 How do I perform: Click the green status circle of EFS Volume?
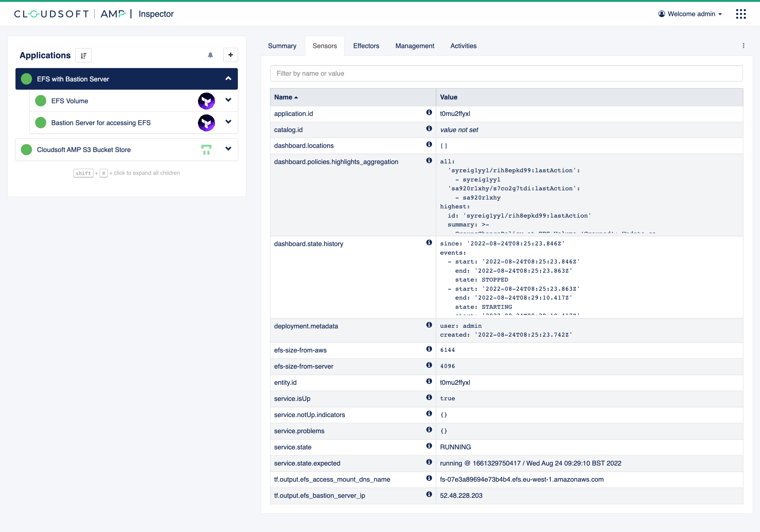(x=41, y=101)
